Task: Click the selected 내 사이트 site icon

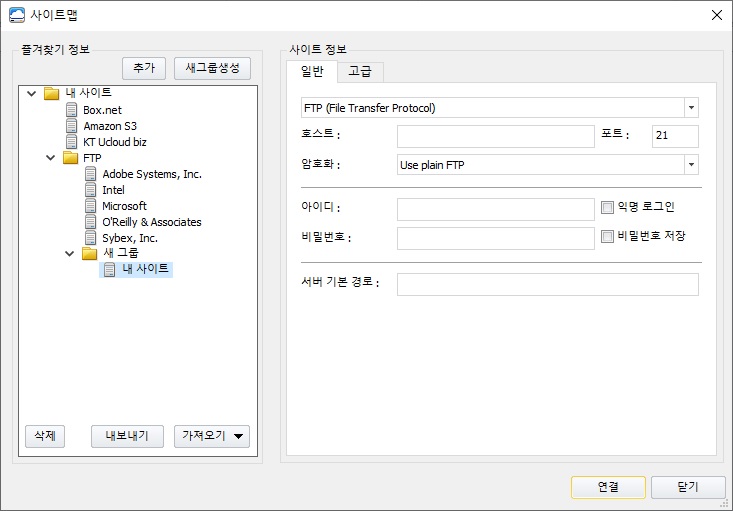Action: [x=109, y=270]
